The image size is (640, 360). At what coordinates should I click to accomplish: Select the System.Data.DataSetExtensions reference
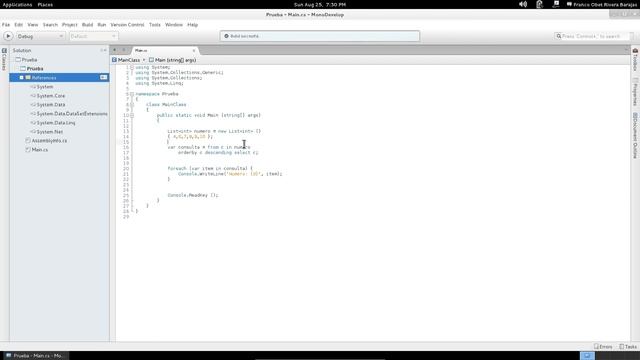pos(72,113)
